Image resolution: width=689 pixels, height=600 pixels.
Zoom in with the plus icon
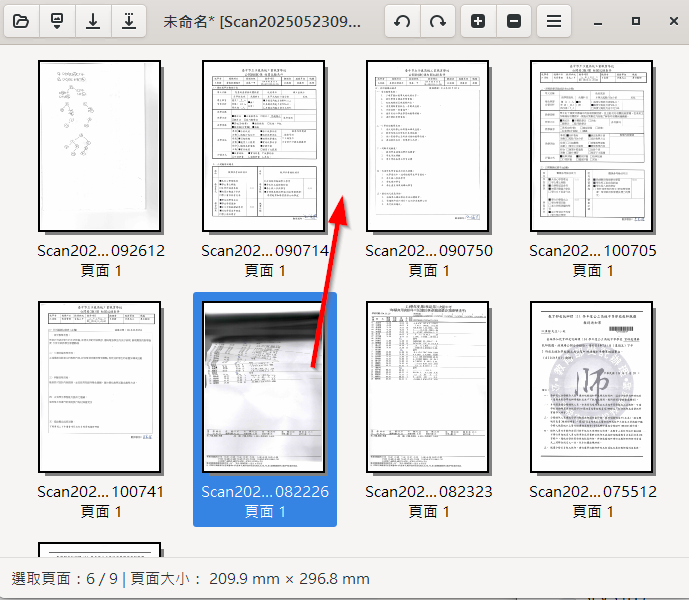(478, 21)
